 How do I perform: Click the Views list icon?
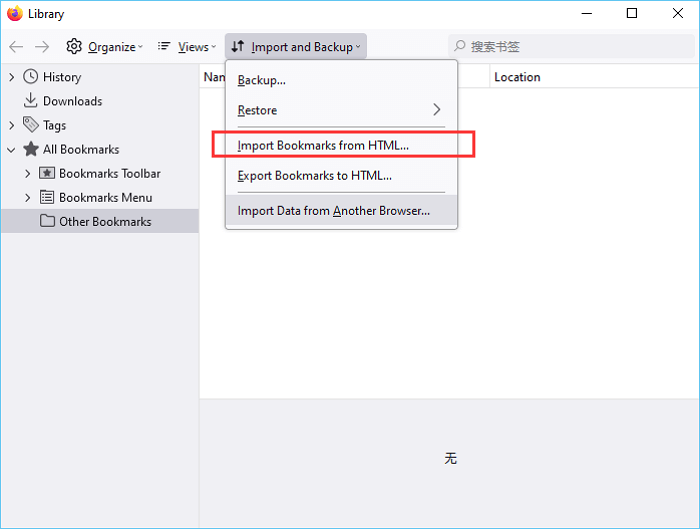(x=164, y=46)
